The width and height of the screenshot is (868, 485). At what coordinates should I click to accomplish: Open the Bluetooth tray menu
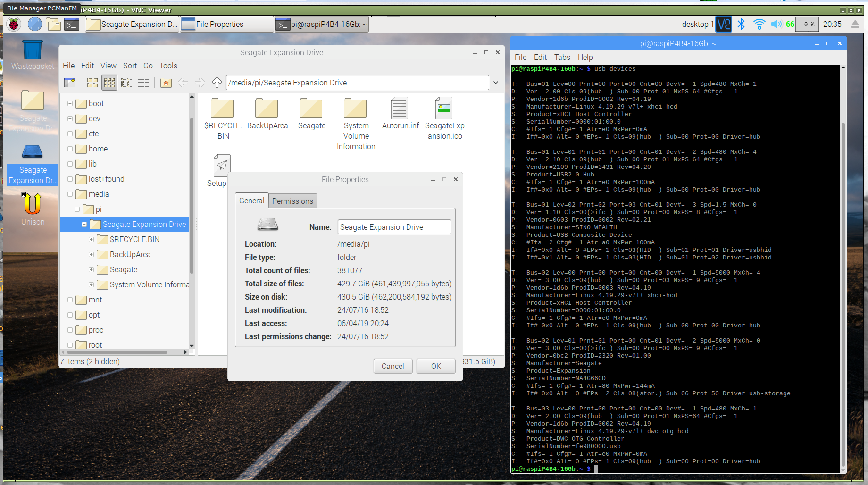point(741,24)
